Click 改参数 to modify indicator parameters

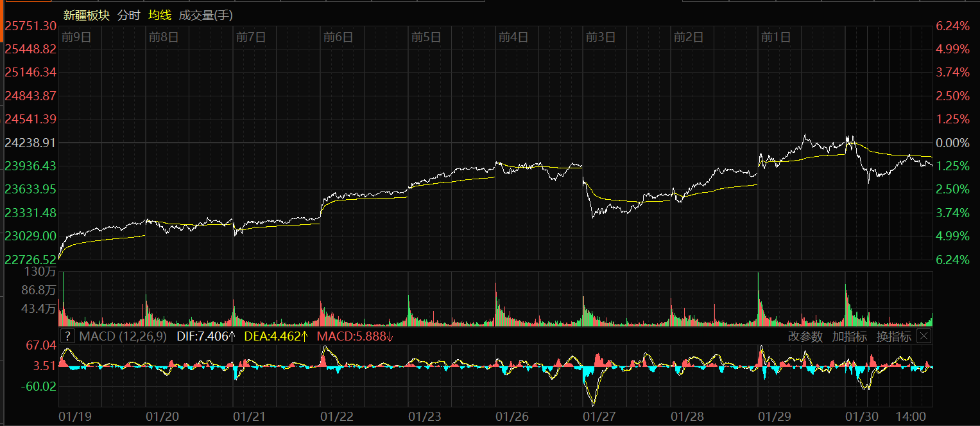(805, 336)
